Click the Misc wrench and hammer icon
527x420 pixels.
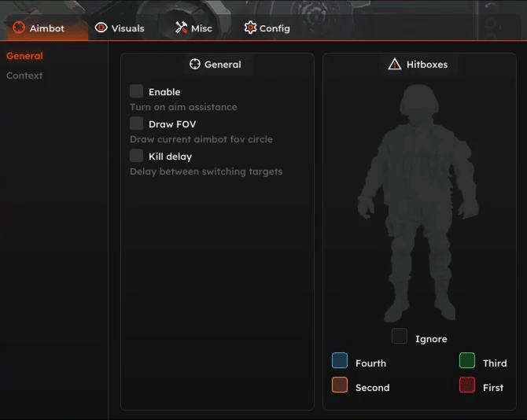[x=182, y=28]
